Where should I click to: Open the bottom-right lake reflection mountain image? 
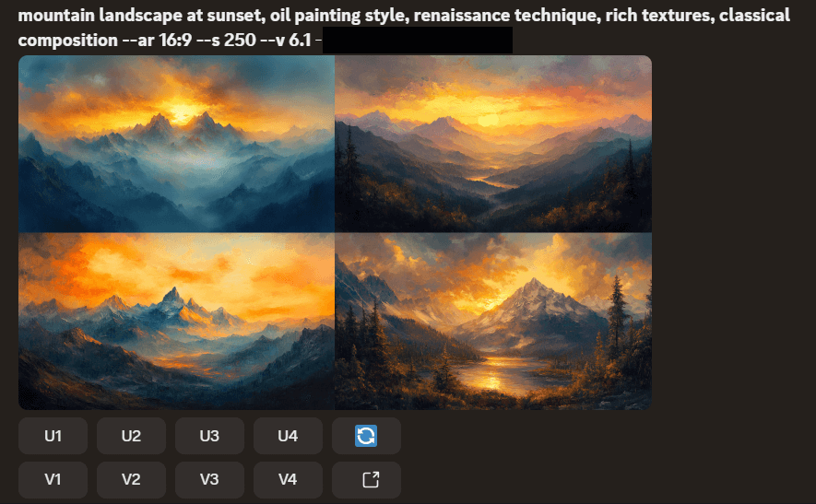point(493,322)
